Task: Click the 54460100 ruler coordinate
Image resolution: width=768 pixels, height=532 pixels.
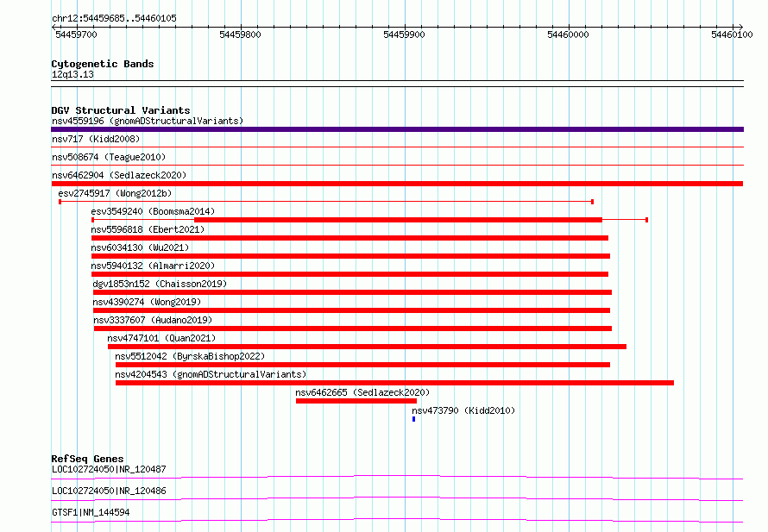Action: pyautogui.click(x=732, y=34)
